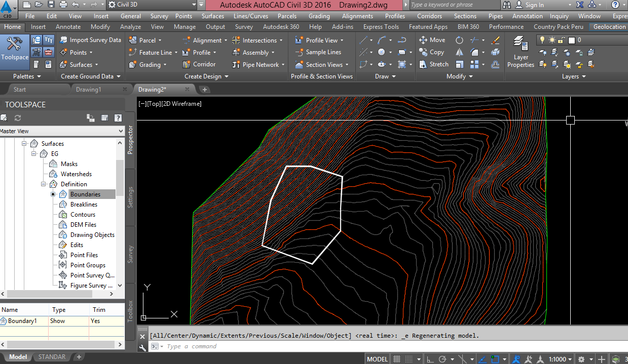Image resolution: width=628 pixels, height=364 pixels.
Task: Select Boundaries in the Prospector tree
Action: (x=85, y=194)
